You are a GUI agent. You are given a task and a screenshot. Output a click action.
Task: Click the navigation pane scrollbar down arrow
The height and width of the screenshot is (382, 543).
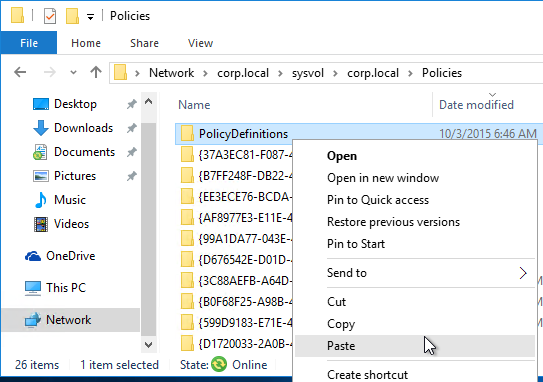click(149, 345)
